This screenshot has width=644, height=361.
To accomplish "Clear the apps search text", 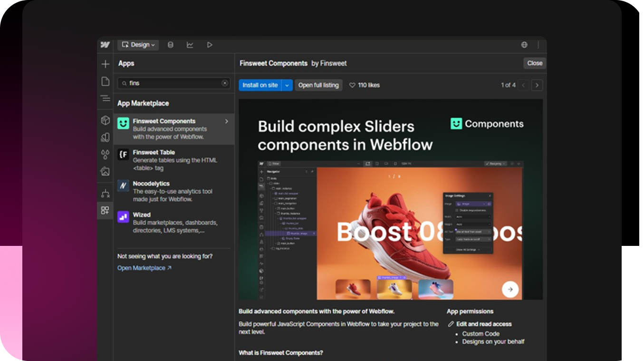I will point(225,83).
